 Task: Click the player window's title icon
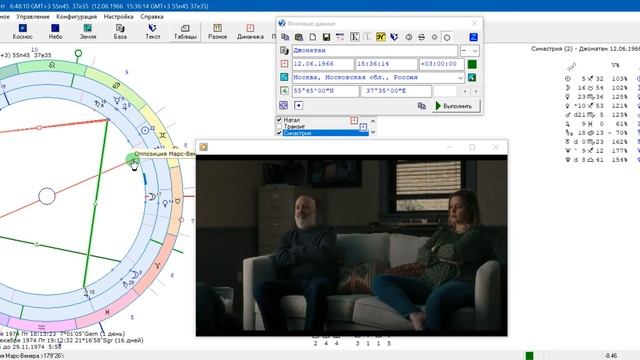click(x=203, y=147)
